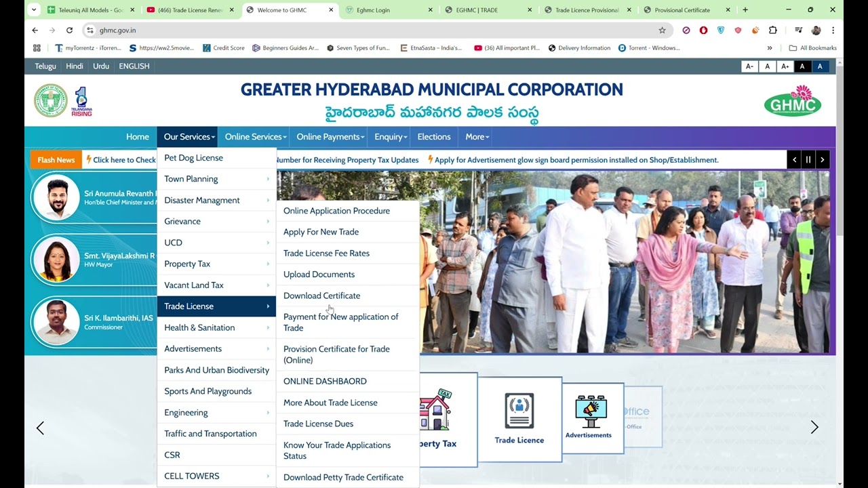Image resolution: width=868 pixels, height=488 pixels.
Task: Open the browser profile avatar
Action: (x=816, y=30)
